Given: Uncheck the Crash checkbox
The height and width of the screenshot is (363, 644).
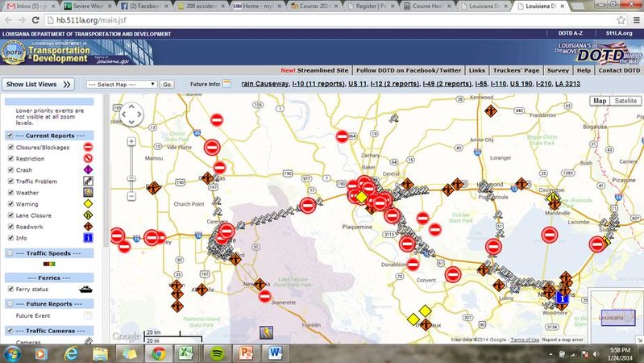Looking at the screenshot, I should (11, 169).
